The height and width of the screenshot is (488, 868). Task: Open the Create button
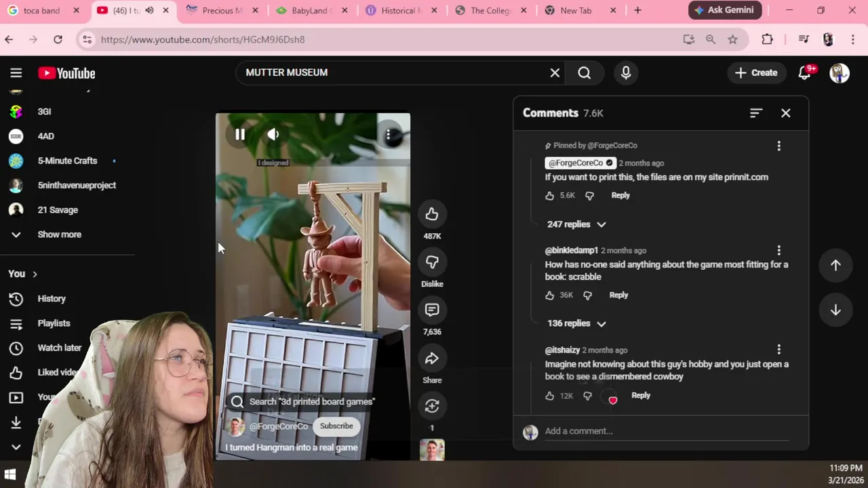tap(756, 73)
